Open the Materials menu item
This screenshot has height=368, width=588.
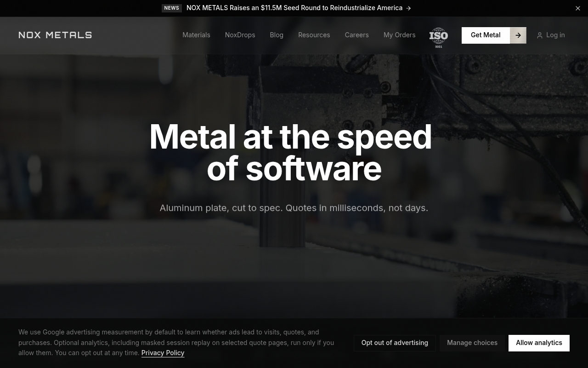(x=196, y=35)
